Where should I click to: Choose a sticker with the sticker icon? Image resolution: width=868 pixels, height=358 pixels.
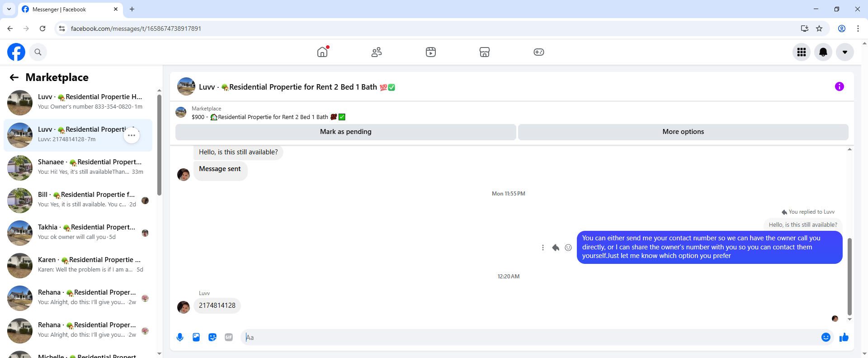[x=212, y=337]
